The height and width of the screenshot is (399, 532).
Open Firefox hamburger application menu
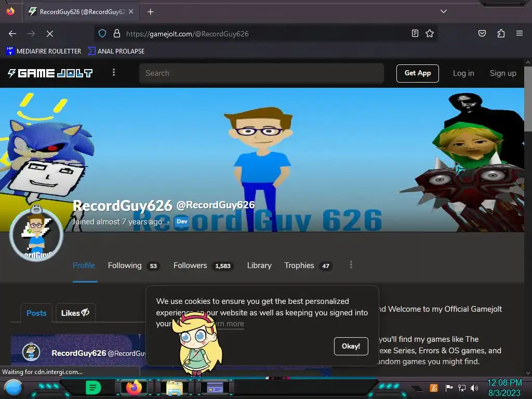[519, 33]
